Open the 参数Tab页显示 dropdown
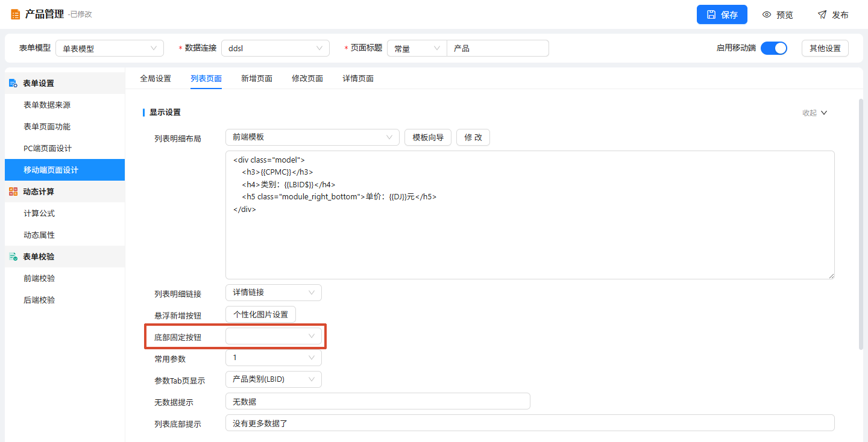The height and width of the screenshot is (442, 868). 274,379
